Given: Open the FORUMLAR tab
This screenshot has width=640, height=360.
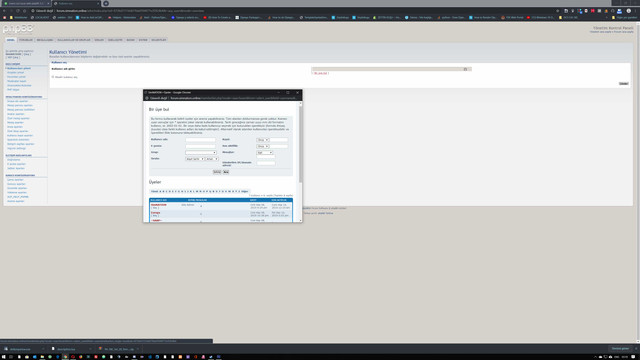Looking at the screenshot, I should pyautogui.click(x=26, y=40).
